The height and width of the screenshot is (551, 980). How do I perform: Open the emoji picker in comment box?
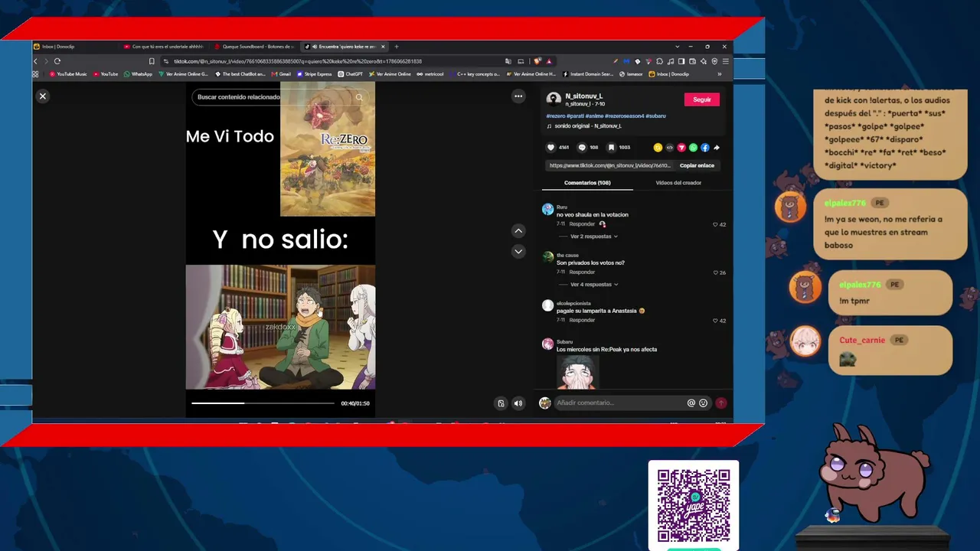click(x=703, y=403)
